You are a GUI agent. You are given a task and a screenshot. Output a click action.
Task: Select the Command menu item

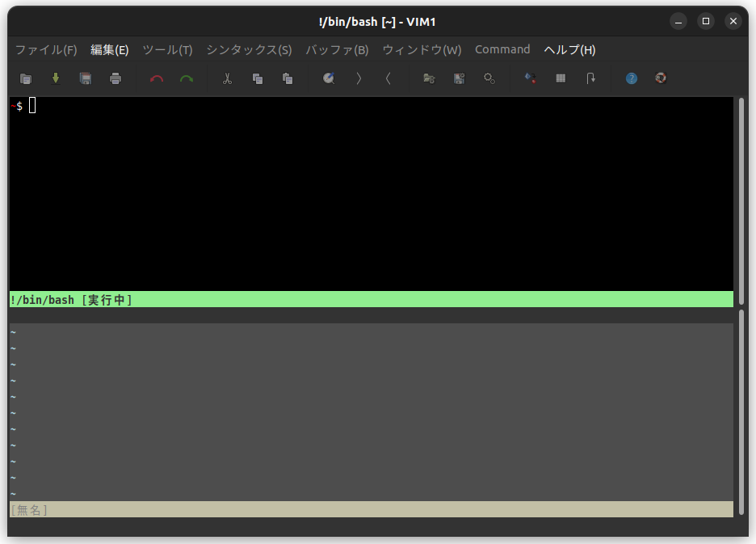[502, 49]
